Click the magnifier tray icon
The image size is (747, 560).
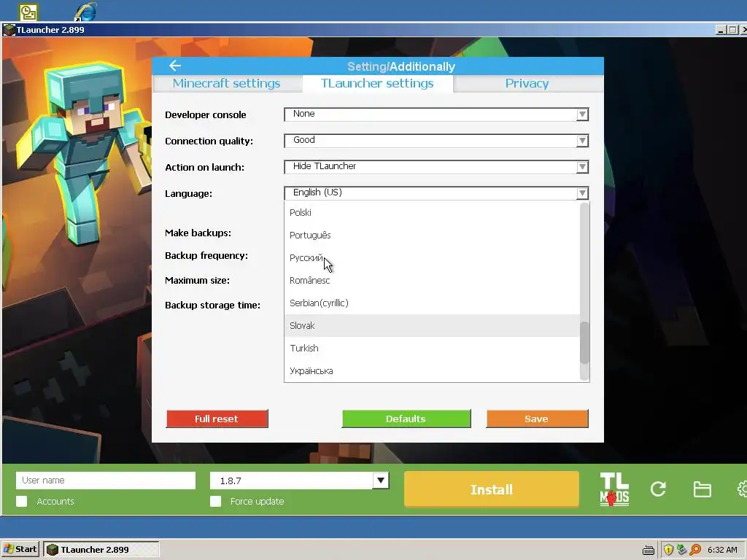coord(695,550)
